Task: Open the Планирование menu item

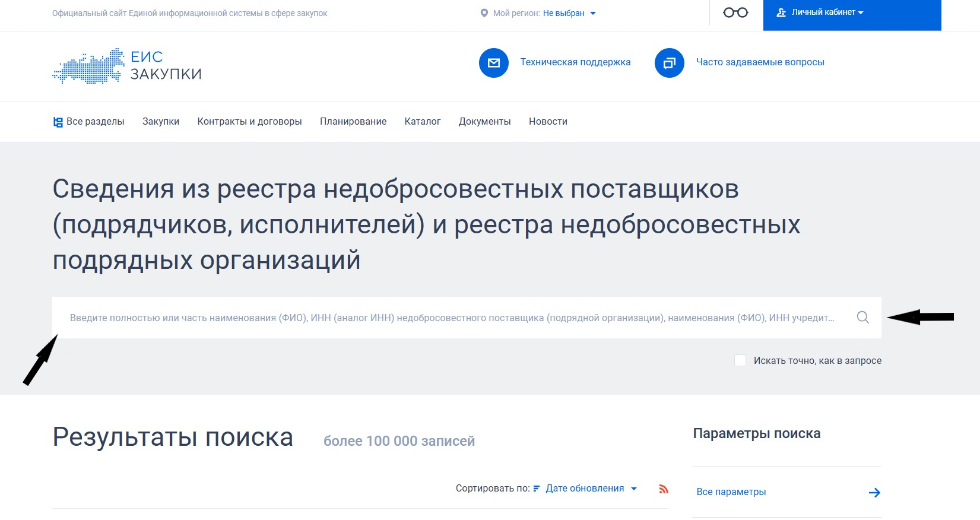Action: pos(353,122)
